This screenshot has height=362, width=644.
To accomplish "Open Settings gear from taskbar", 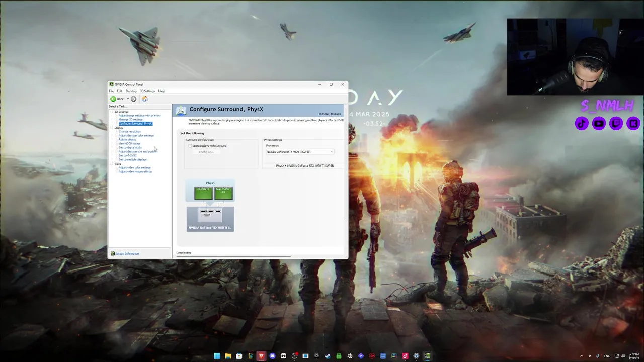I will click(x=416, y=356).
